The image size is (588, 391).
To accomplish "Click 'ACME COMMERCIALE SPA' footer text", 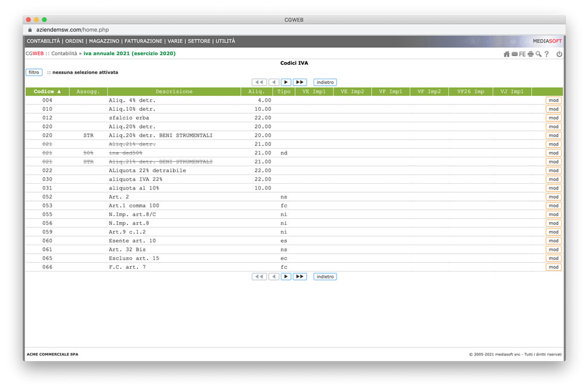I will 52,354.
